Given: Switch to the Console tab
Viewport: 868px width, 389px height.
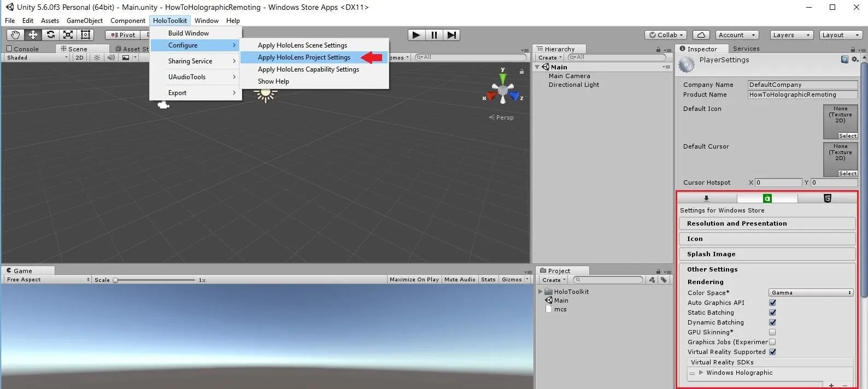Looking at the screenshot, I should pos(22,49).
